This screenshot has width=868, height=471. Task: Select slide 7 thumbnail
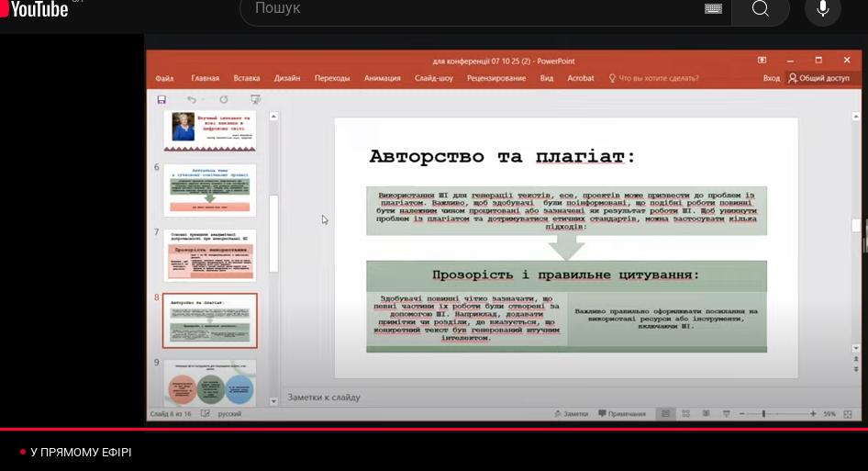209,256
